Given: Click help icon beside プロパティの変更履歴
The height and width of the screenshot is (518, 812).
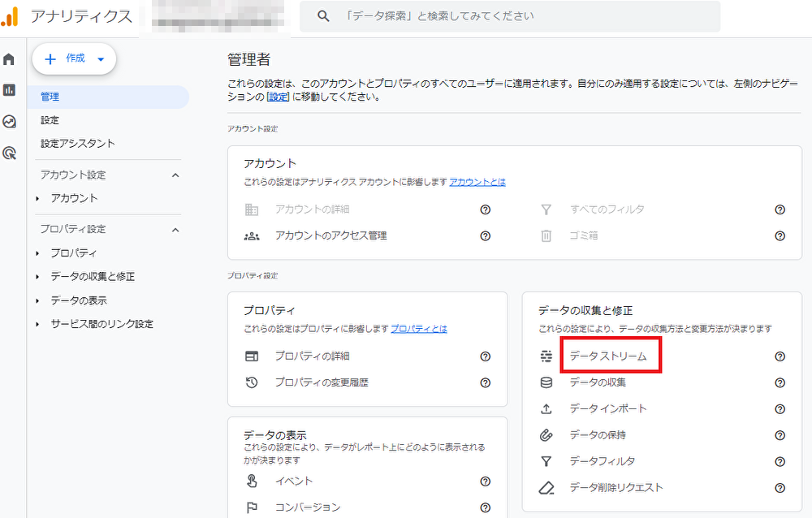Looking at the screenshot, I should click(x=485, y=382).
